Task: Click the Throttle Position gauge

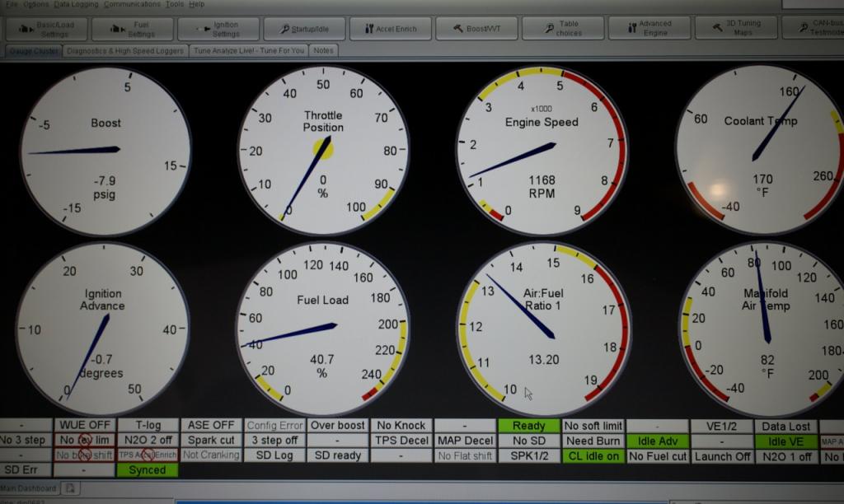Action: [x=323, y=151]
